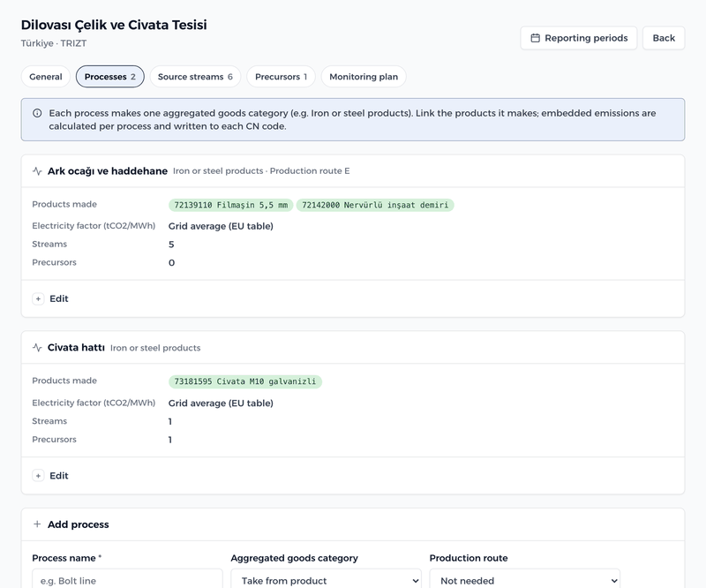Screen dimensions: 706x588
Task: Click Iron or steel products · Production route E
Action: [x=261, y=171]
